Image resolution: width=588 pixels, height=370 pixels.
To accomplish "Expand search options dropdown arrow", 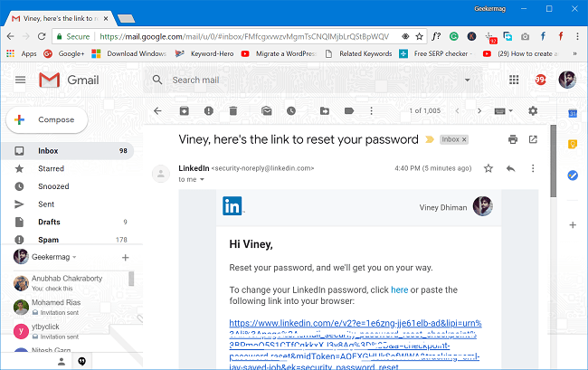I will 468,80.
